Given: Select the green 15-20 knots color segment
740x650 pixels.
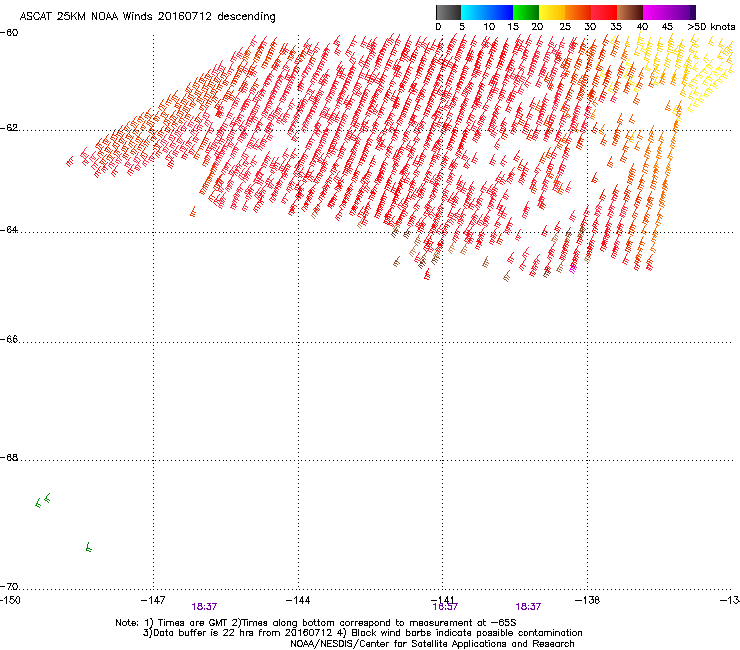Looking at the screenshot, I should [x=526, y=12].
